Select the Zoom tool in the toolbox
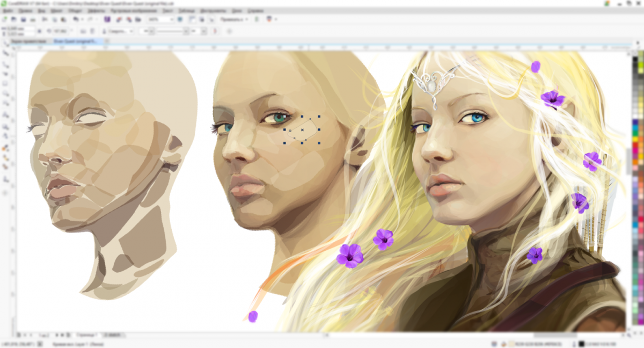Screen dimensions: 644x348 (x=6, y=74)
